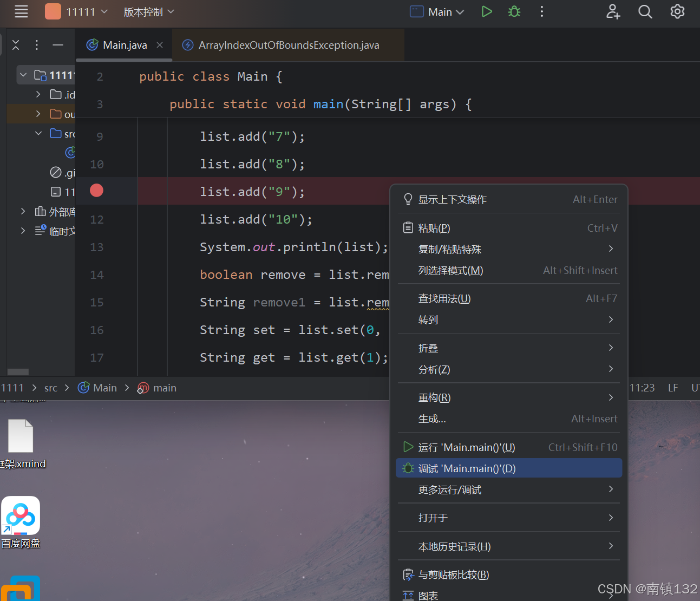Select 调试 'Main.main()' from the context menu

[467, 468]
